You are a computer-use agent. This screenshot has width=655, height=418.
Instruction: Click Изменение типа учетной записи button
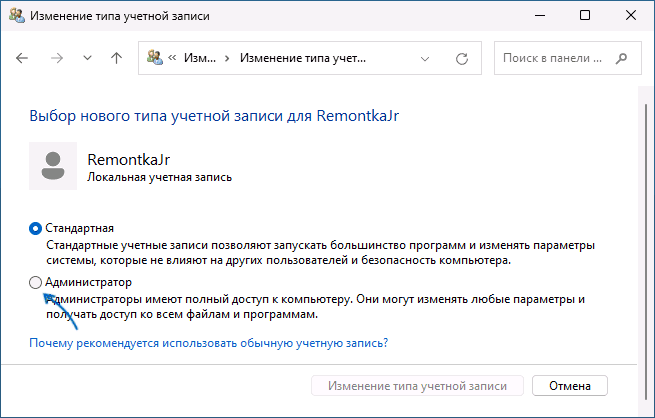[x=417, y=386]
